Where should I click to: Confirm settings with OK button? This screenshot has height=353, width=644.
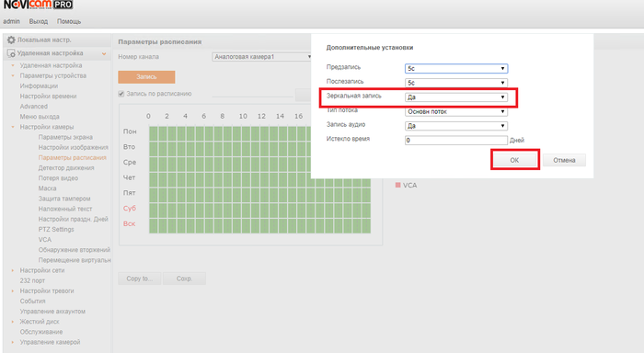tap(514, 160)
